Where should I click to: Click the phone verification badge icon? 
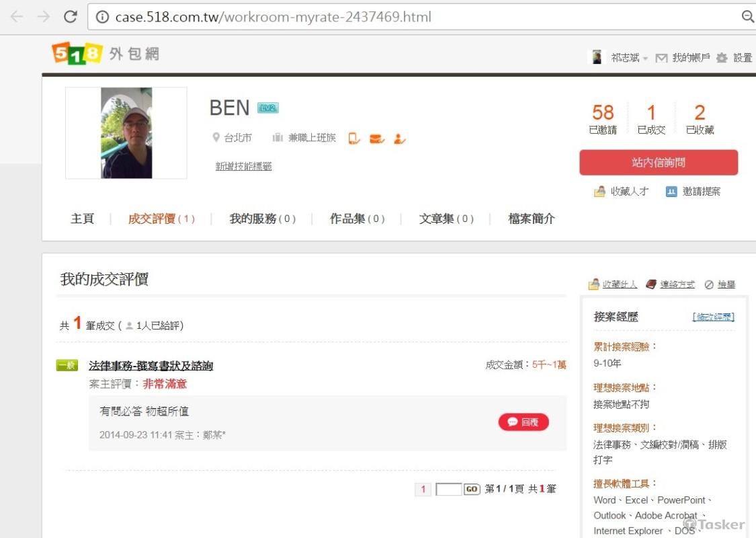click(x=354, y=138)
